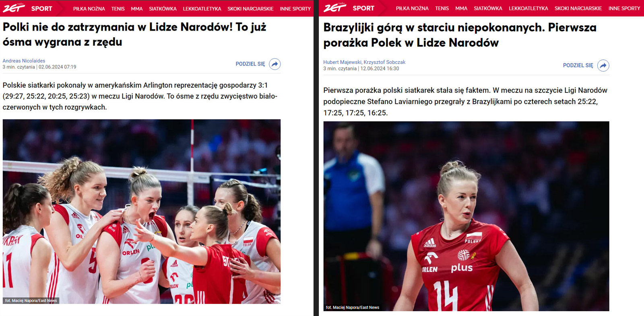Image resolution: width=644 pixels, height=316 pixels.
Task: Open author link Andreas Nicolaides
Action: point(24,61)
